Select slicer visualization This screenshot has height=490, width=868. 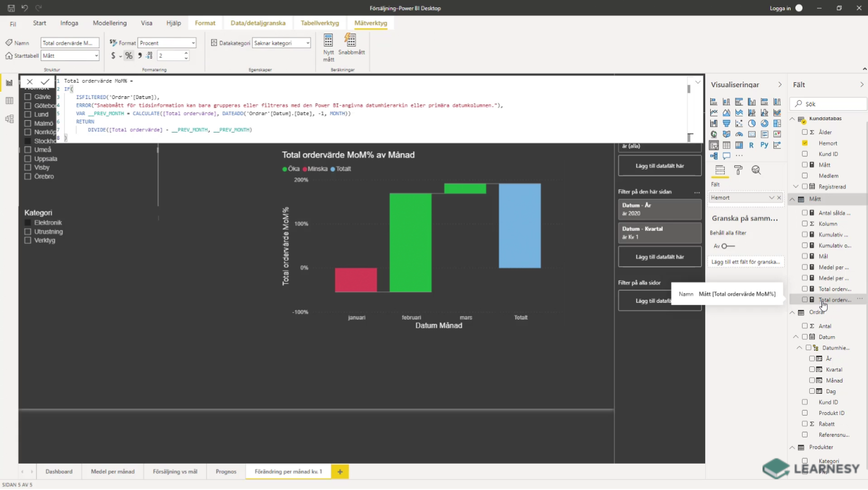coord(714,145)
